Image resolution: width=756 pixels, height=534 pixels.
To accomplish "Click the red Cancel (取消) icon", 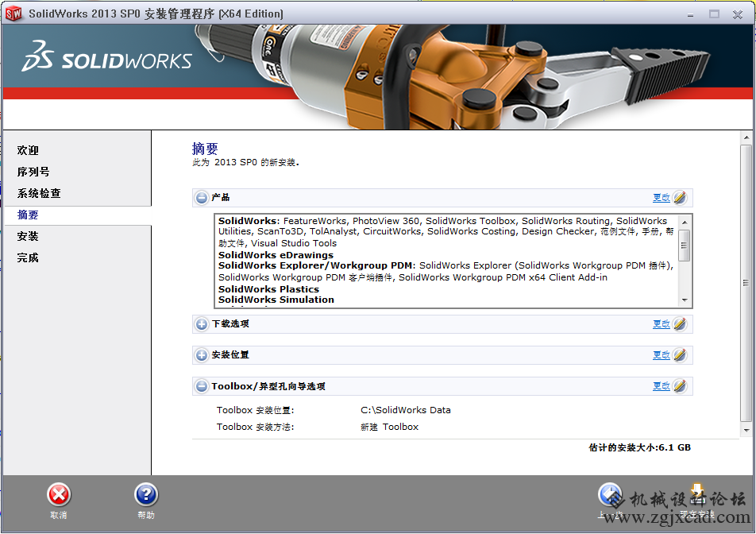I will 59,495.
